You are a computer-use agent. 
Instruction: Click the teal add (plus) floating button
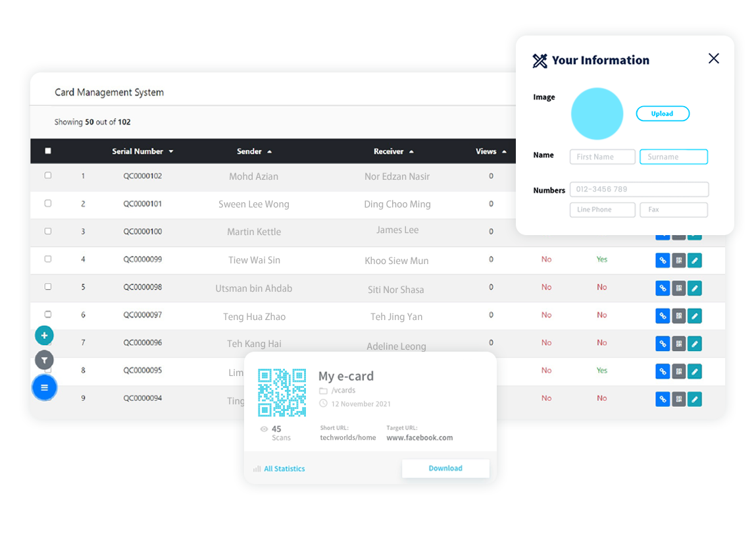click(x=44, y=335)
